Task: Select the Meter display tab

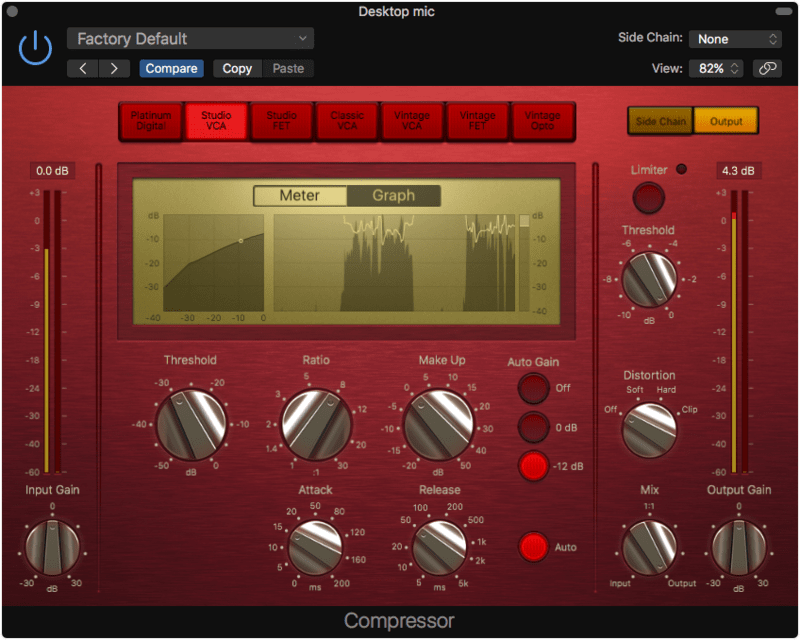Action: click(299, 196)
